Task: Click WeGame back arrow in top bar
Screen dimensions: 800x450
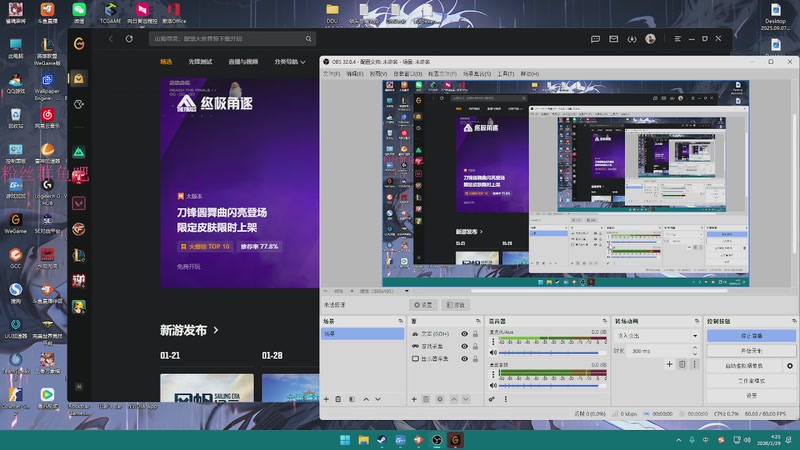Action: (111, 39)
